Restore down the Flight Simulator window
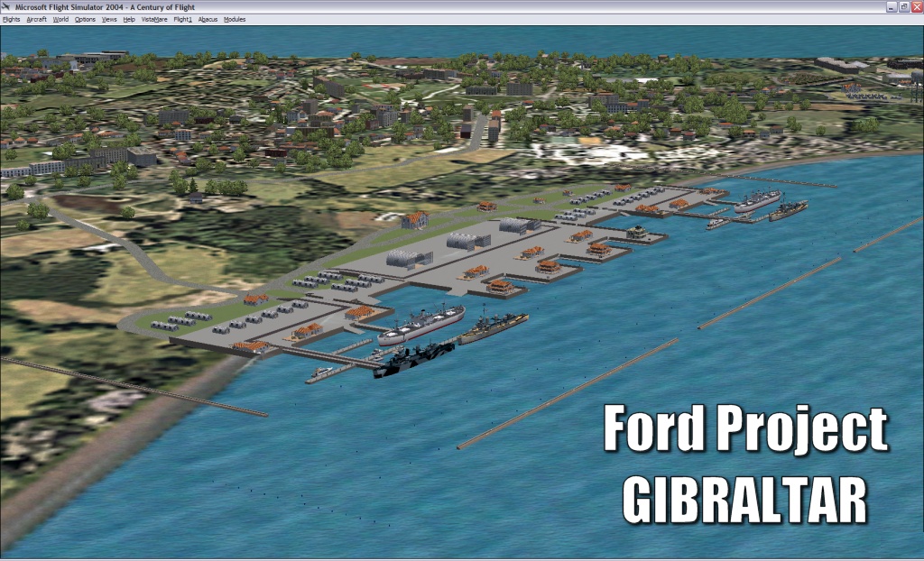 pos(904,7)
